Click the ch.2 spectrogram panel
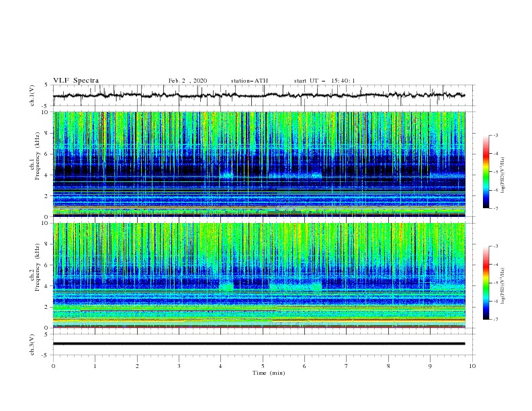Image resolution: width=532 pixels, height=411 pixels. pyautogui.click(x=259, y=275)
